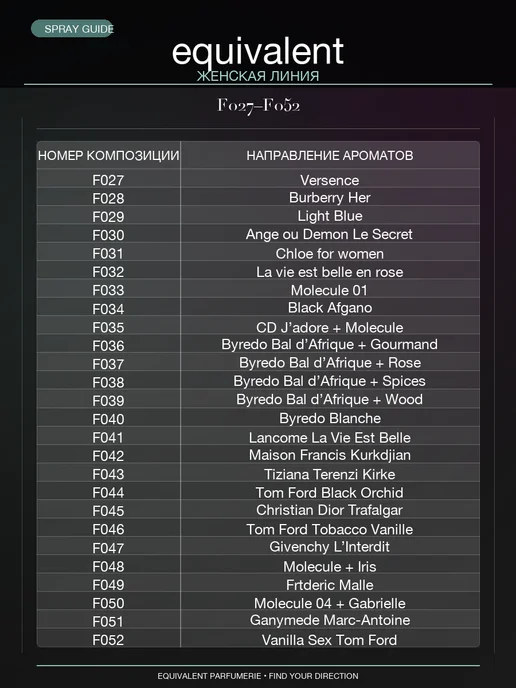516x688 pixels.
Task: Select the Black Afgano entry
Action: pyautogui.click(x=330, y=308)
